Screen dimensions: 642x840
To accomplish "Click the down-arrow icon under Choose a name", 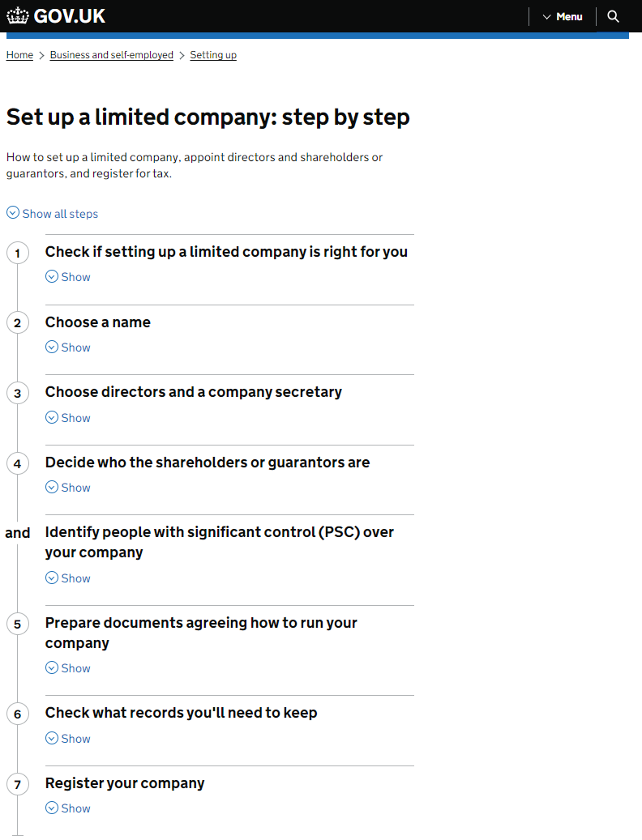I will click(51, 348).
